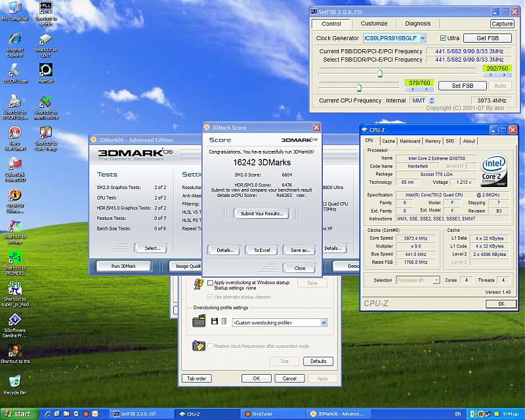Click Defaults button in RivaTuner dialog

(x=318, y=362)
